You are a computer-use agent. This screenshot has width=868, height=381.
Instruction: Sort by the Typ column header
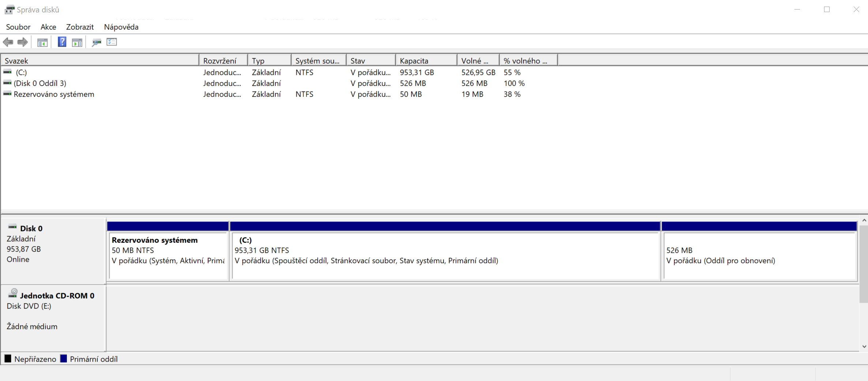click(x=270, y=61)
